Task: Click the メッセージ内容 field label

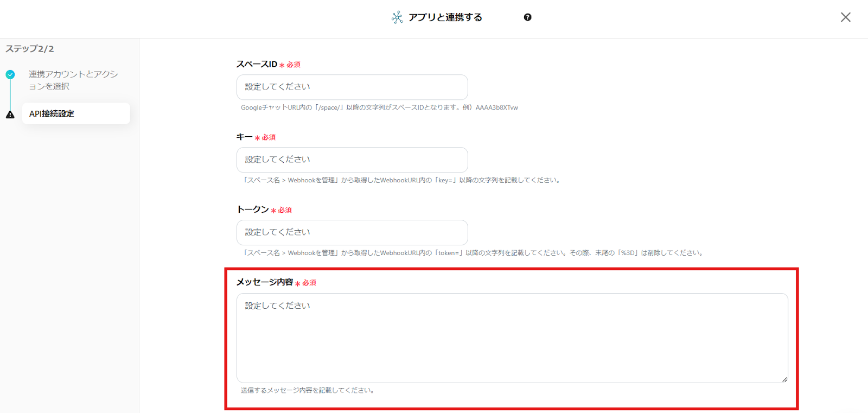Action: coord(265,282)
